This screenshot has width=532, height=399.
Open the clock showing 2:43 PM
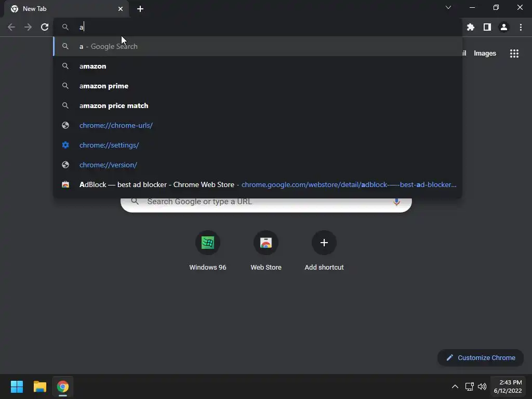[x=508, y=387]
